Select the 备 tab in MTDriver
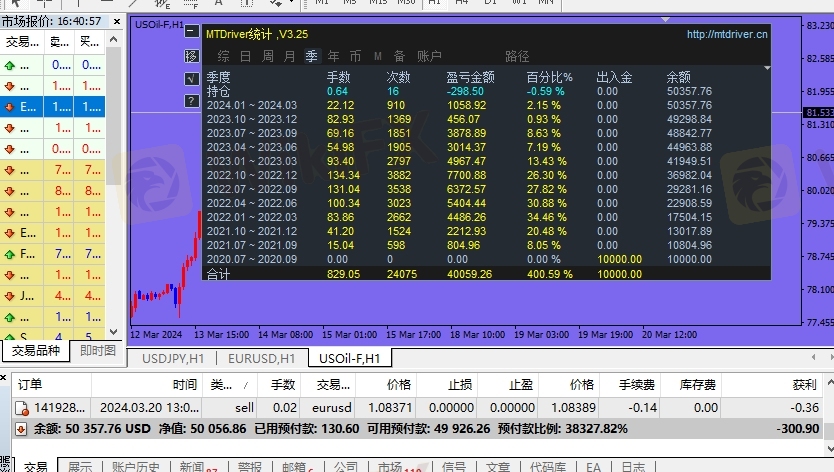Screen dimensions: 834x472 click(x=399, y=56)
